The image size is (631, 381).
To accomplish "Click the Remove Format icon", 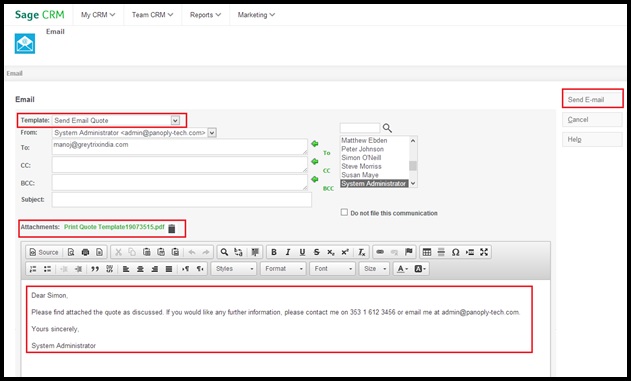I will (x=361, y=252).
